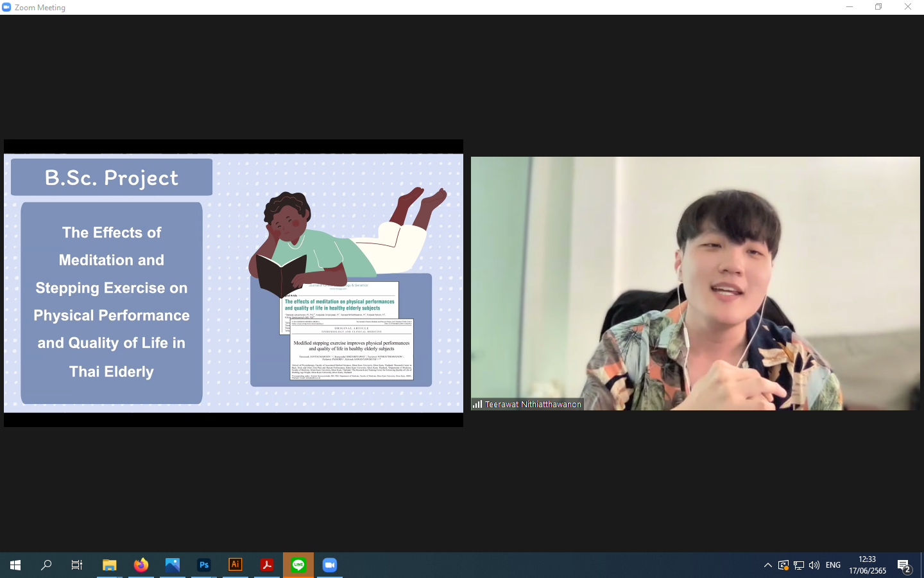Expand the hidden system tray icons chevron
This screenshot has height=578, width=924.
point(767,565)
